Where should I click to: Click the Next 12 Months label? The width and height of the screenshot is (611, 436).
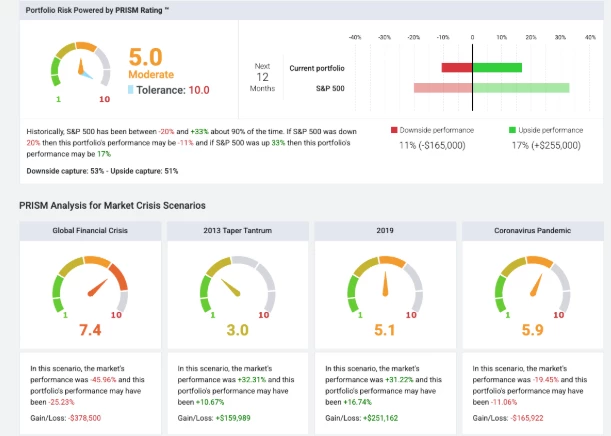[262, 77]
